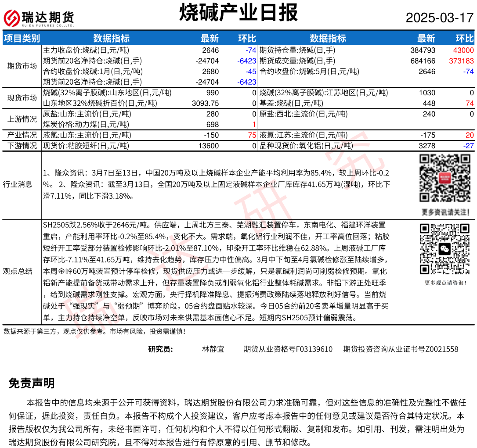Viewport: 477px width, 448px height.
Task: Click 液氯:山东:主流价 indicator
Action: (x=87, y=135)
